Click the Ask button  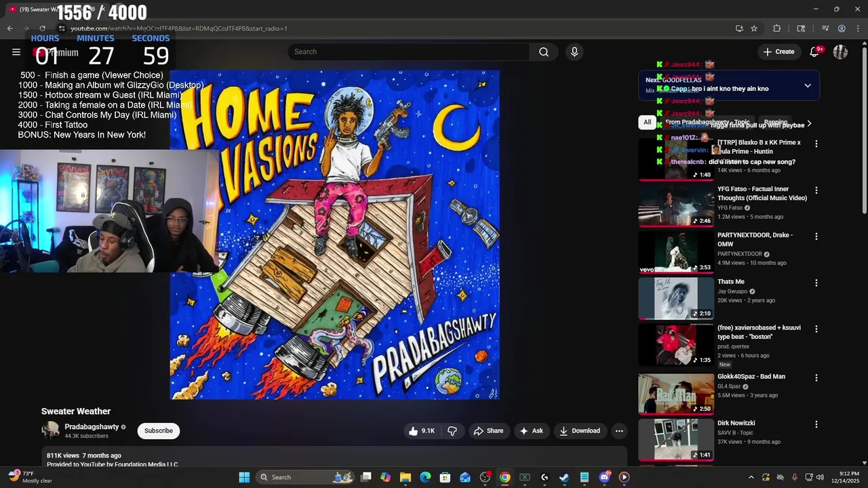pyautogui.click(x=531, y=431)
